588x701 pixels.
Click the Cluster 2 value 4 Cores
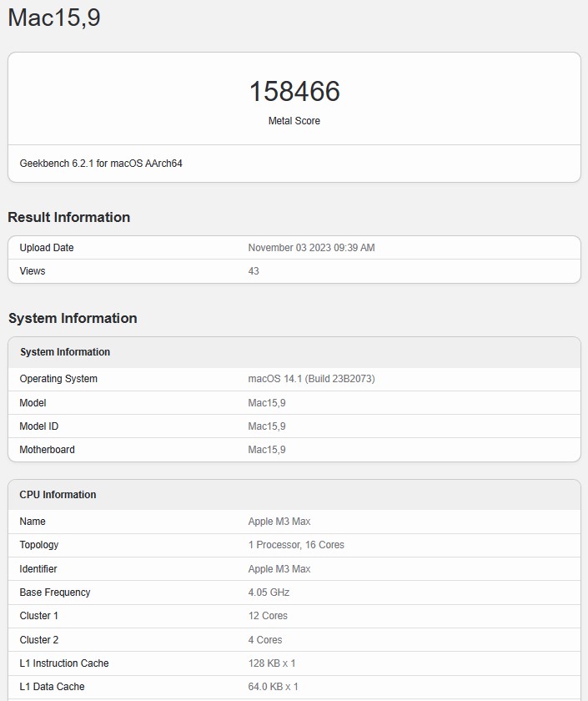pos(265,640)
